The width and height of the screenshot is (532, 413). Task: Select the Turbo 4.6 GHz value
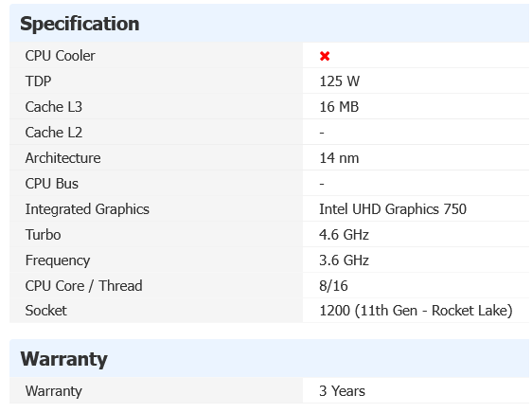pyautogui.click(x=344, y=235)
